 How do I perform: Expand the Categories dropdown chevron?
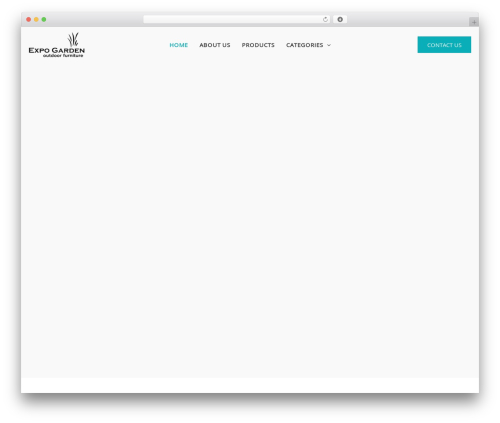click(x=329, y=45)
